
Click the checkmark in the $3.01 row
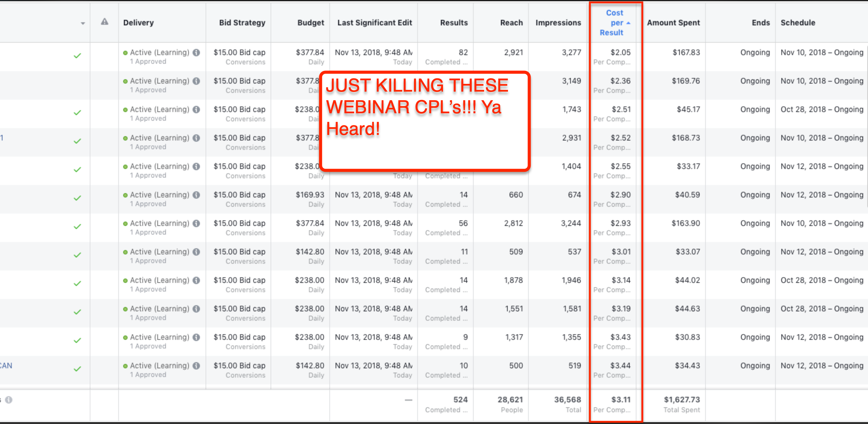point(77,255)
